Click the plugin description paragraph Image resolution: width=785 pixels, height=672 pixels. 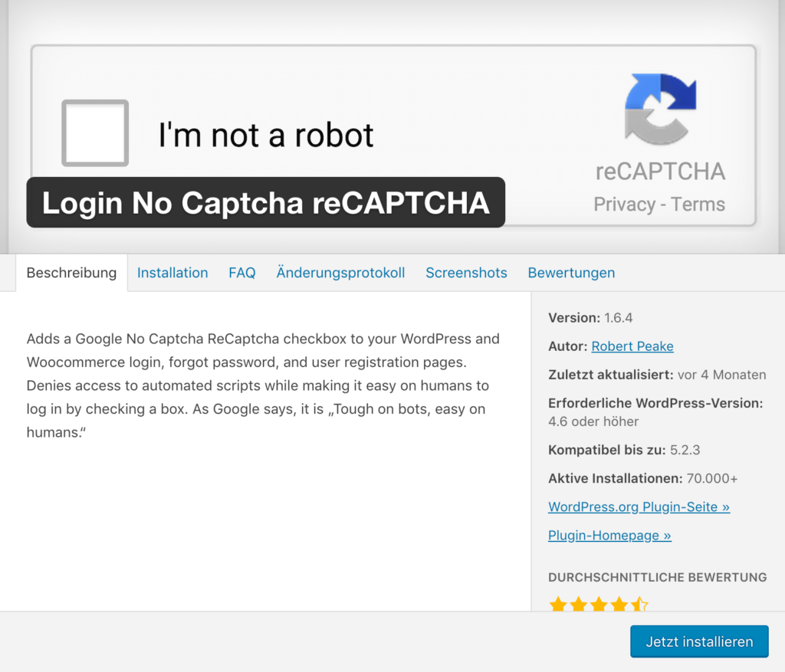coord(264,385)
